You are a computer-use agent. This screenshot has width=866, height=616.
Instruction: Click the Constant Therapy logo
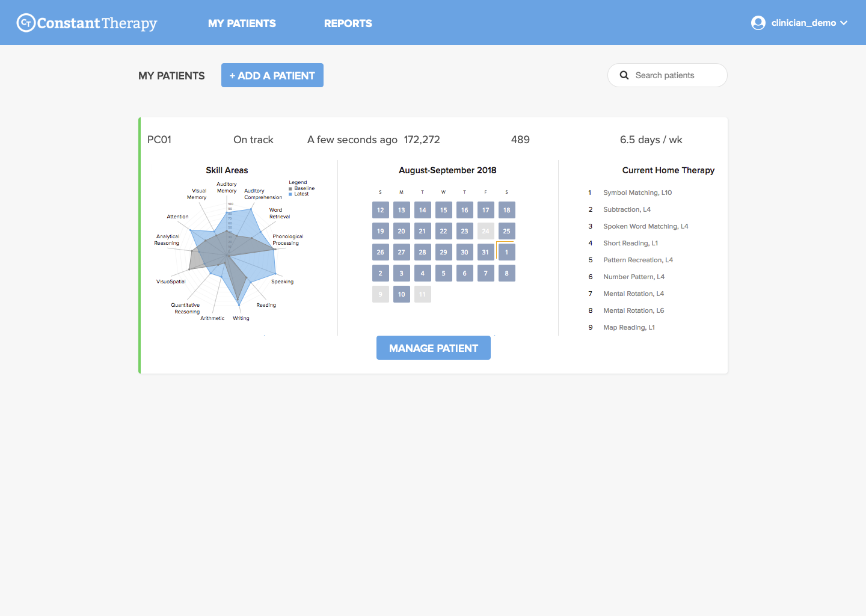click(x=87, y=23)
